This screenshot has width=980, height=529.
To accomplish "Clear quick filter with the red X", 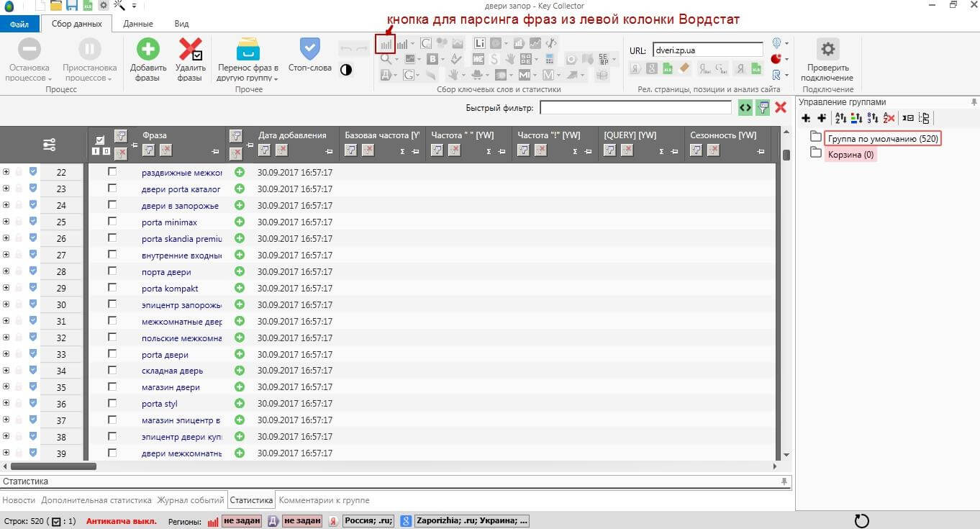I will coord(781,107).
